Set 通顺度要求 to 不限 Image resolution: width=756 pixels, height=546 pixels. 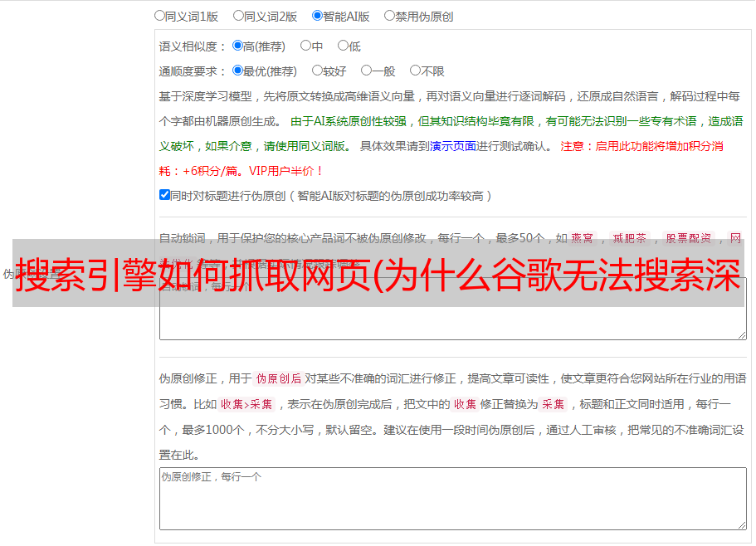[x=415, y=71]
